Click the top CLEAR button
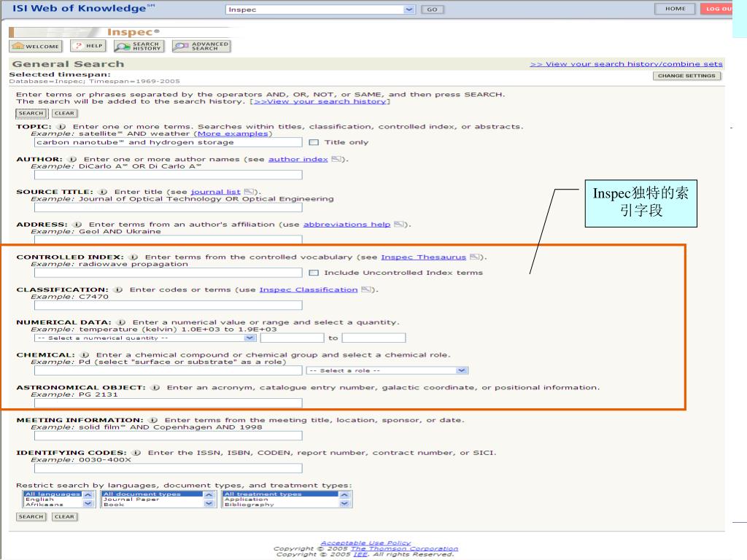This screenshot has height=560, width=747. [64, 113]
